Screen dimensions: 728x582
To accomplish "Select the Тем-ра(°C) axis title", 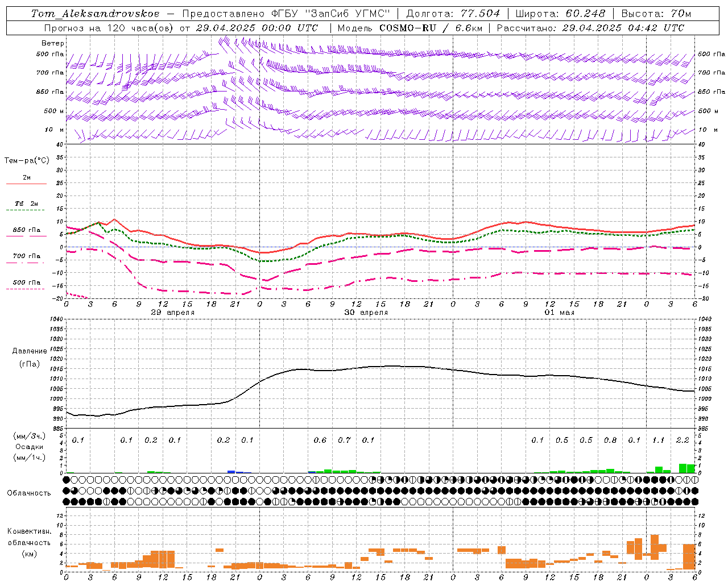I will pos(27,161).
